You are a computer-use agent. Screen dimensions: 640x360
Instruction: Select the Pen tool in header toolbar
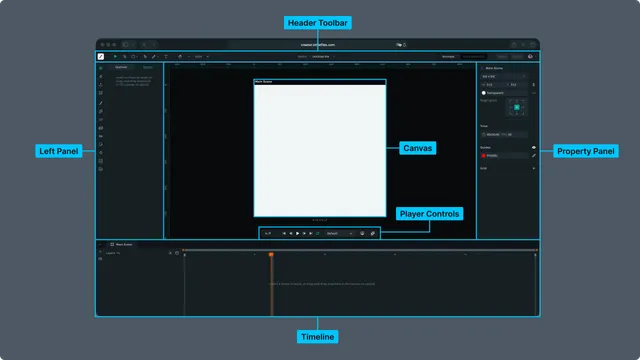[145, 57]
